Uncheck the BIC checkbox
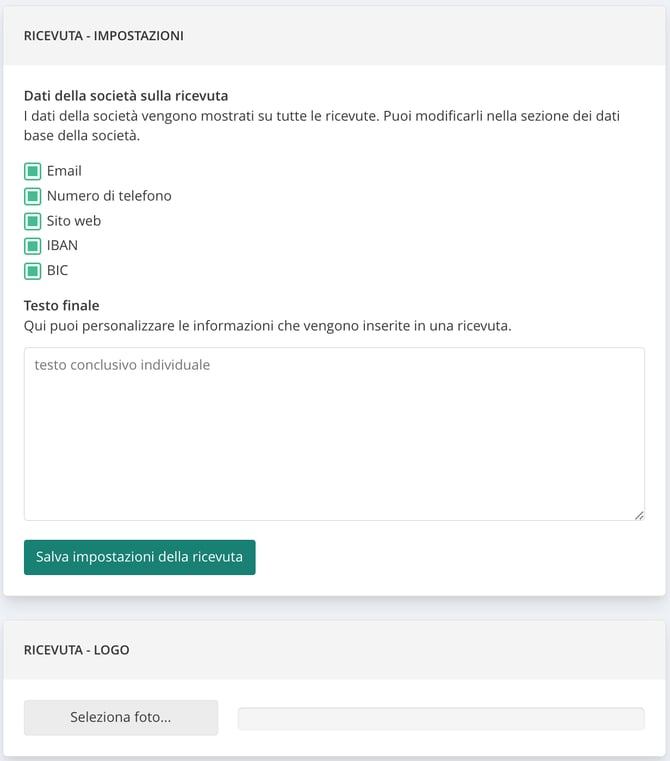 (x=33, y=271)
